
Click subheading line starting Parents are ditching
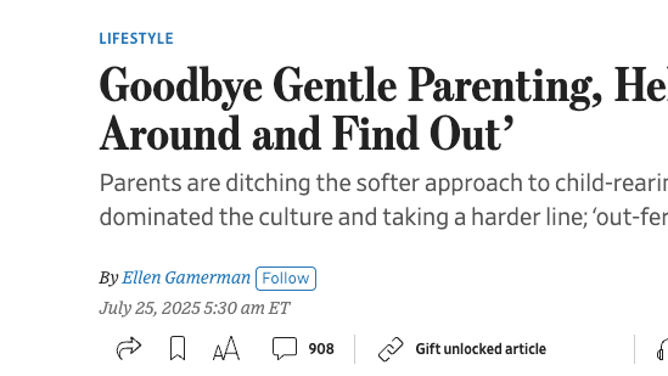coord(383,184)
